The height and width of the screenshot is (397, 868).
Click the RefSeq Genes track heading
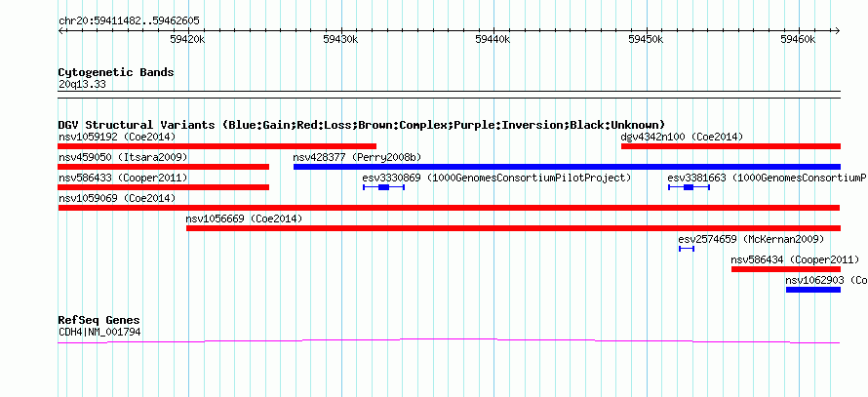click(x=99, y=320)
